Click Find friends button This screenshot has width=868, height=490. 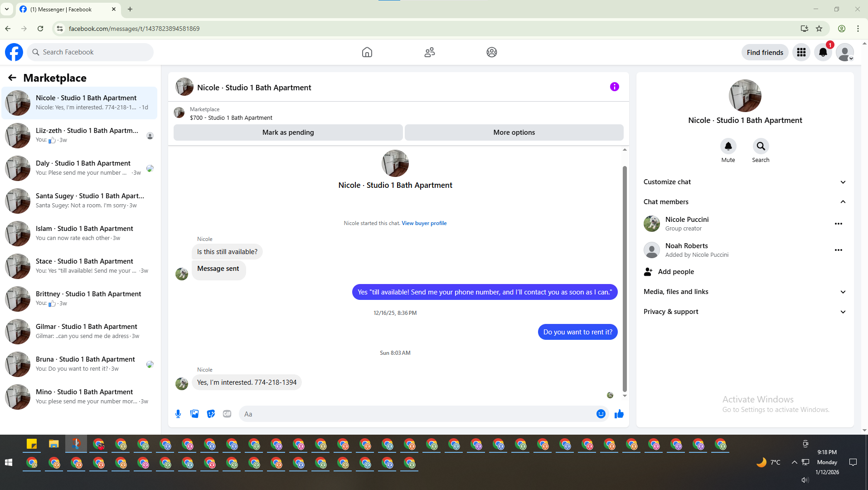pos(765,53)
